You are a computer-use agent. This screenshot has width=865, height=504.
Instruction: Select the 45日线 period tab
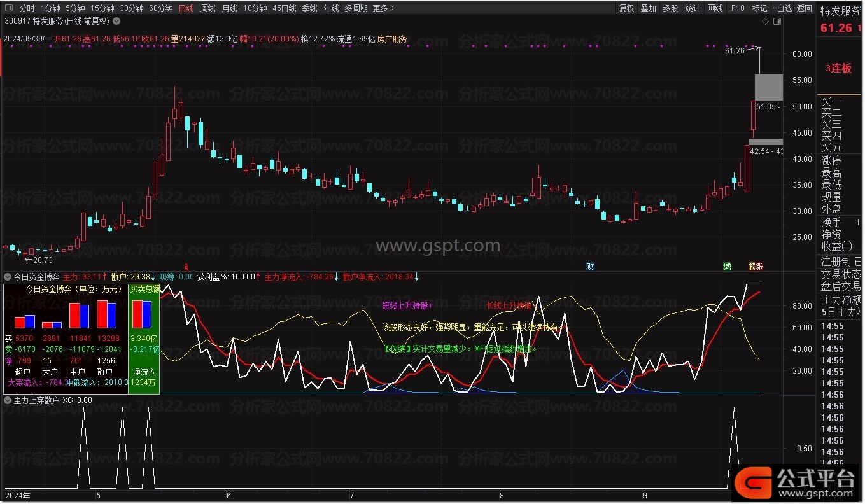click(x=285, y=8)
